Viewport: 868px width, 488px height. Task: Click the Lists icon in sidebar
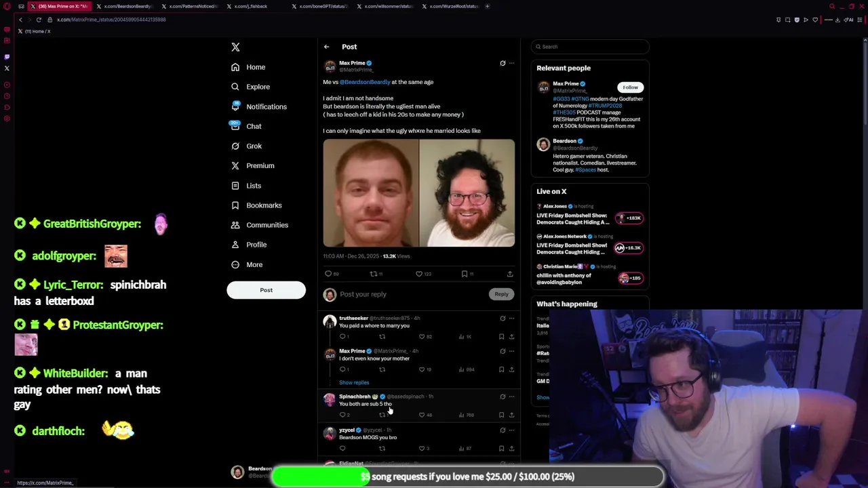pos(235,186)
